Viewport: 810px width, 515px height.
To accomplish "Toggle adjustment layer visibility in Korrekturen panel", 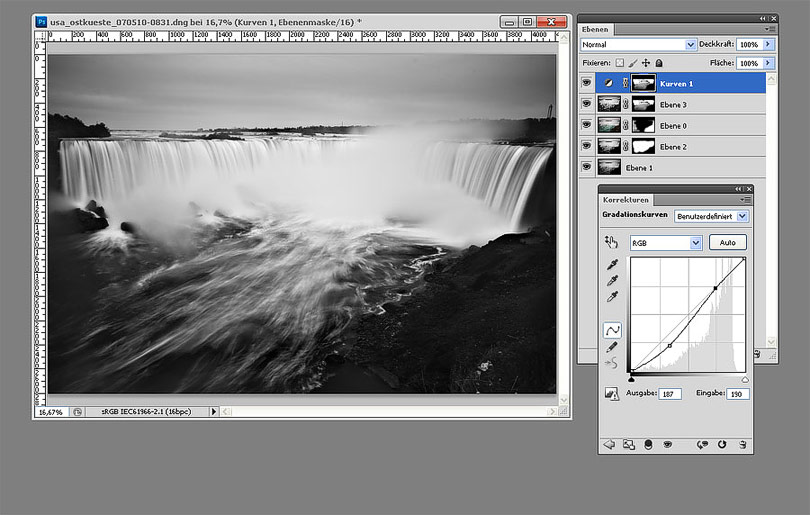I will pos(667,445).
